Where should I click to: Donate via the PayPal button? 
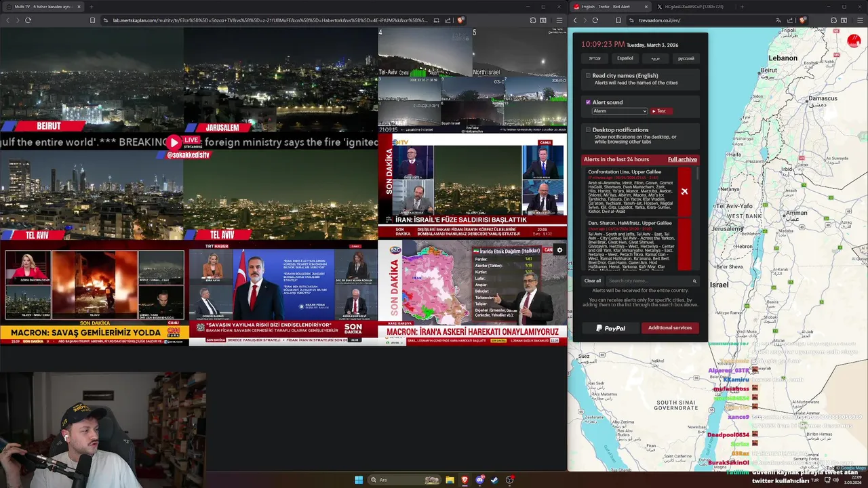click(x=610, y=328)
